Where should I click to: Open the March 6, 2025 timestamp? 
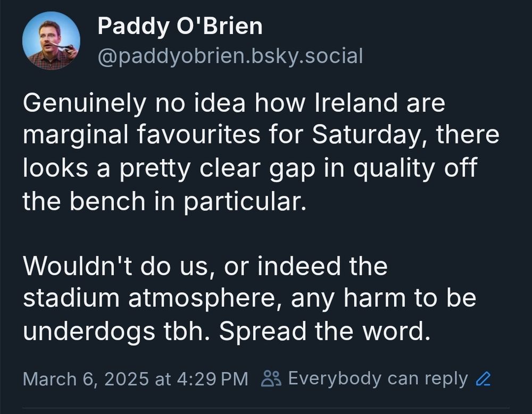(x=135, y=379)
